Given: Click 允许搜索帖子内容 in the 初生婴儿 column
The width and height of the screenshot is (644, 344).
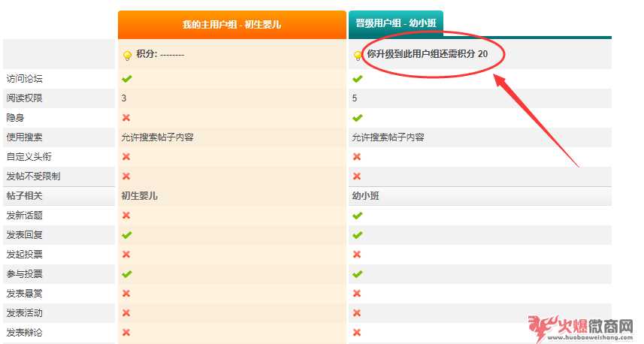Looking at the screenshot, I should [157, 137].
